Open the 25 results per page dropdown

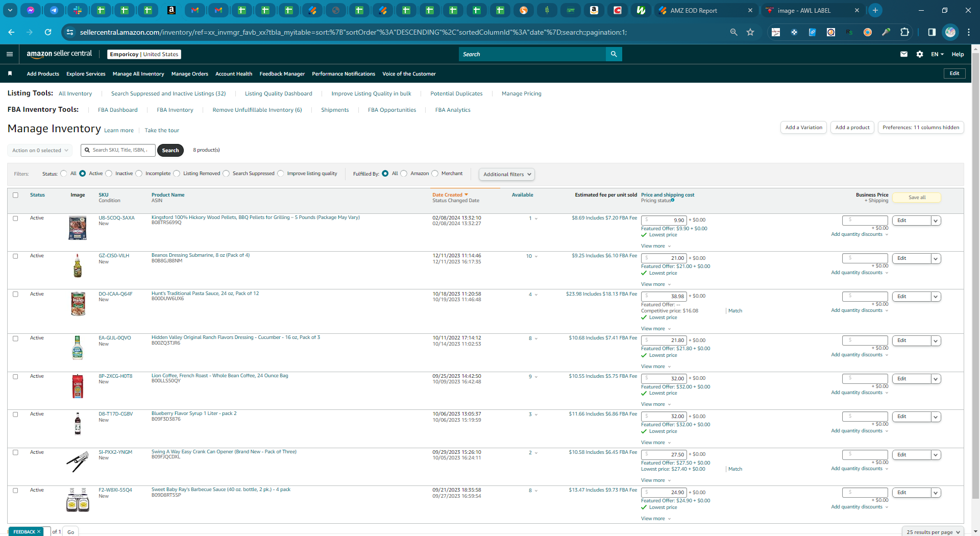click(933, 532)
